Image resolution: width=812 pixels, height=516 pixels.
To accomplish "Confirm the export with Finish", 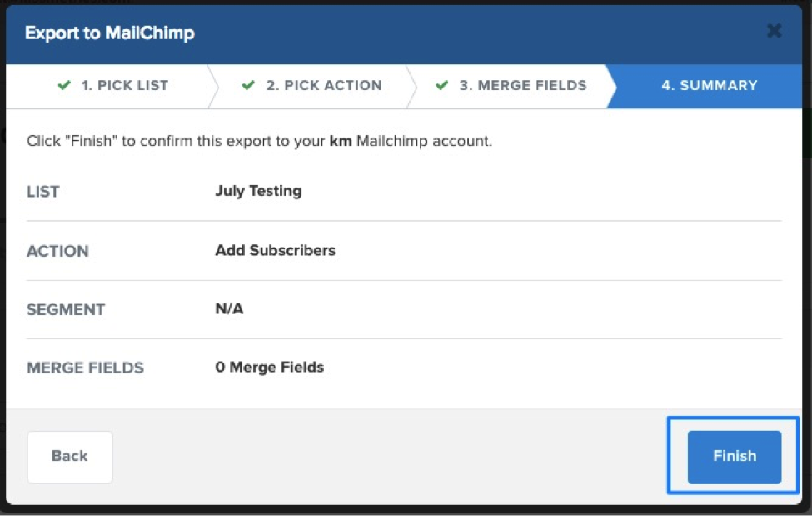I will [x=734, y=457].
